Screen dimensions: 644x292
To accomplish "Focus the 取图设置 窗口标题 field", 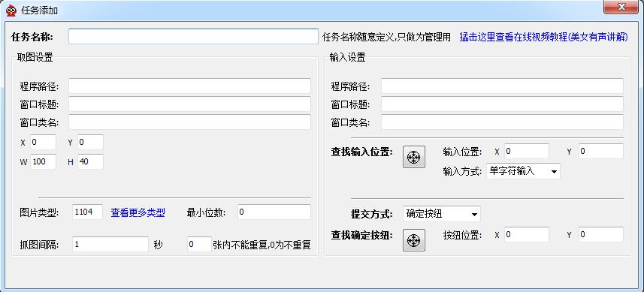I will tap(190, 104).
